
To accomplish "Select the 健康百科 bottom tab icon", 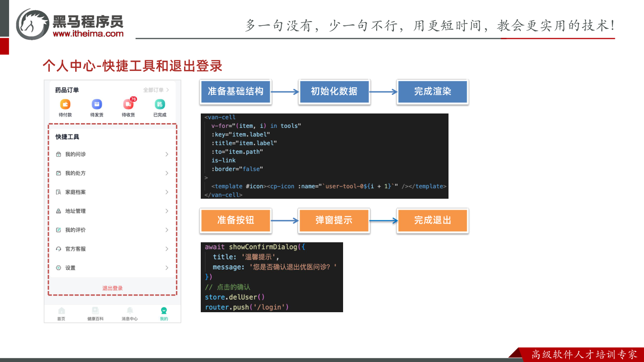I will click(95, 311).
